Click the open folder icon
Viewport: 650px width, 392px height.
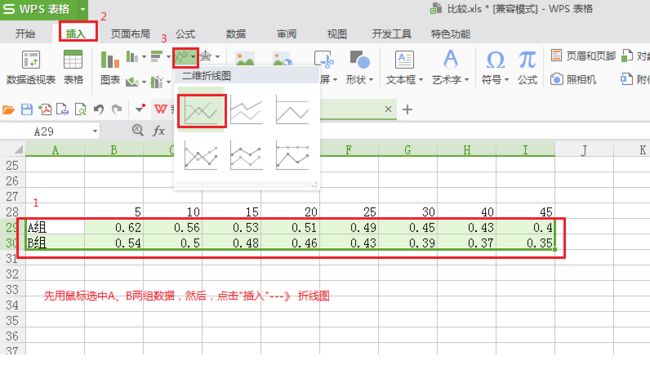tap(8, 110)
